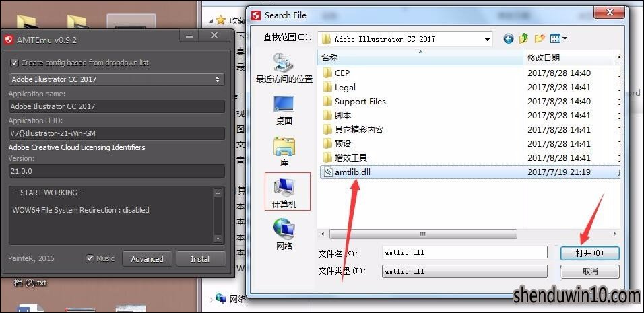
Task: Click the WOW64 File System Redirection log line
Action: pyautogui.click(x=81, y=210)
